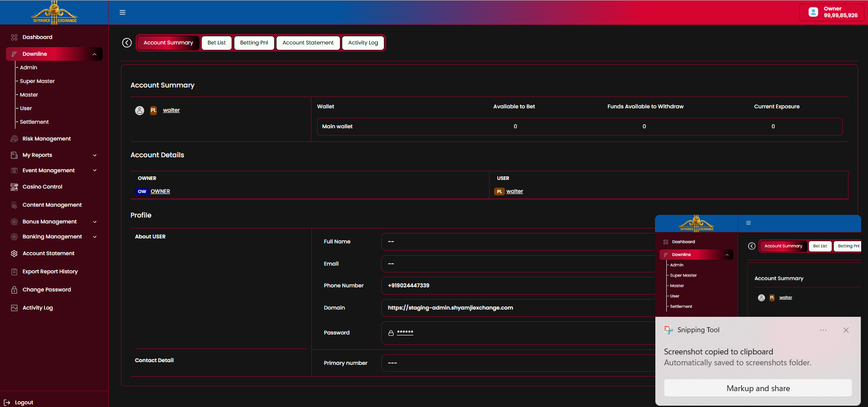Open Super Master under Downline

tap(37, 81)
